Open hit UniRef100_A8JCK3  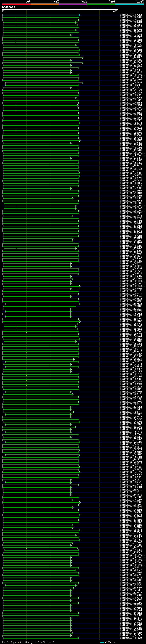(x=131, y=15)
